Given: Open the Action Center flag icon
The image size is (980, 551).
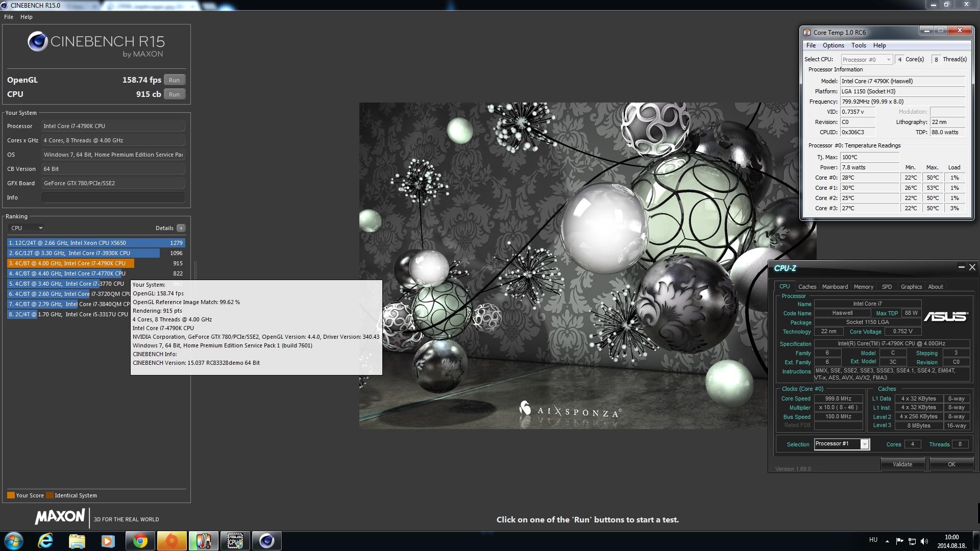Looking at the screenshot, I should (899, 541).
